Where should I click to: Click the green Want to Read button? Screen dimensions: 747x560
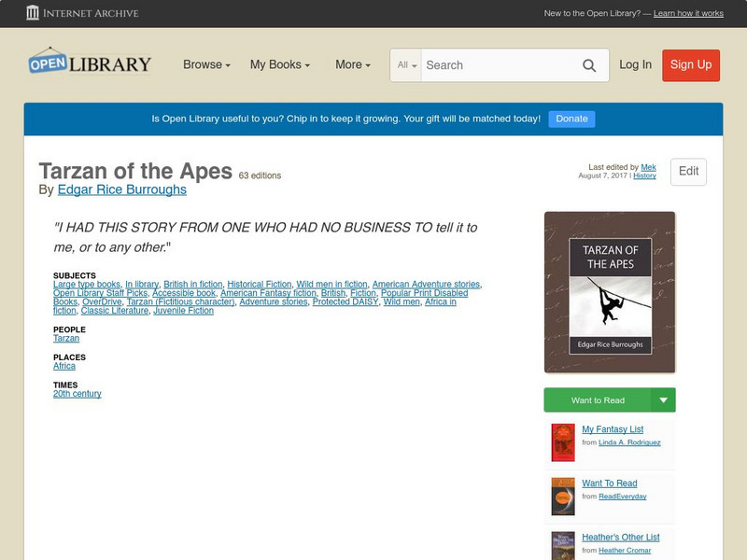coord(598,400)
